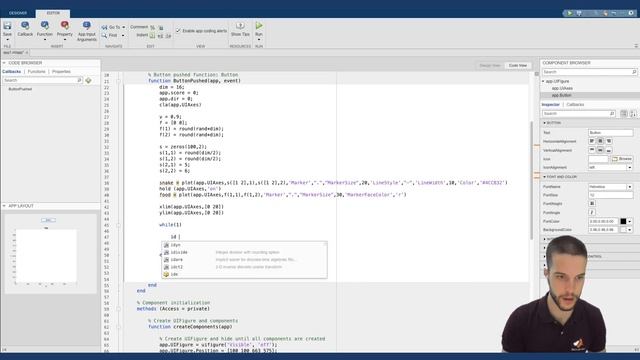Switch to the Functions tab in Code Browser
Image resolution: width=640 pixels, height=360 pixels.
tap(36, 71)
